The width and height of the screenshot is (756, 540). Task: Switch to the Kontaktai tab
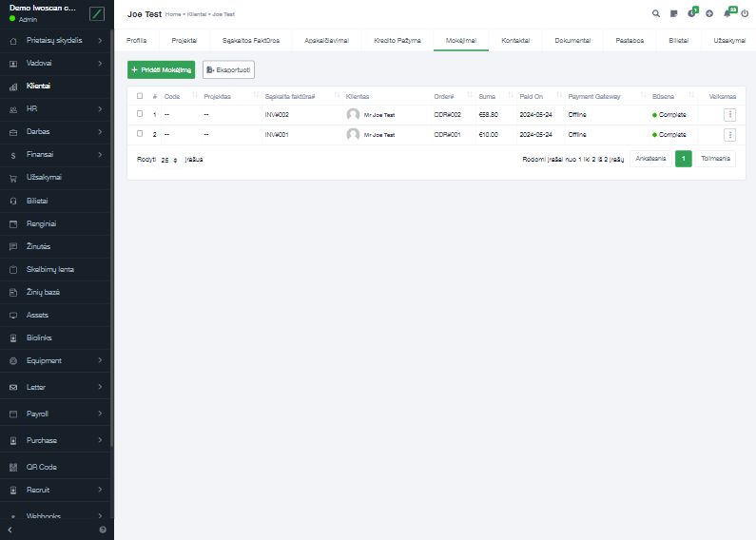[x=514, y=41]
